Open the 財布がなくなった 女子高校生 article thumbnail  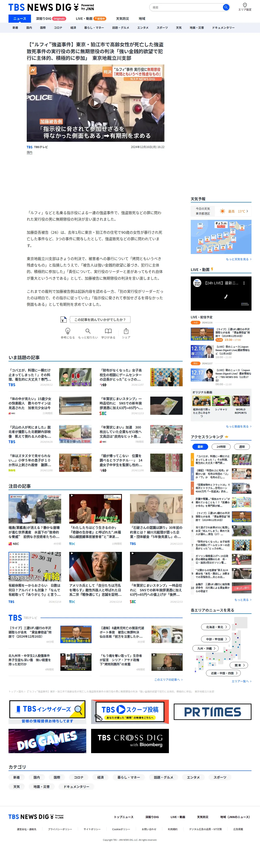coord(166,377)
